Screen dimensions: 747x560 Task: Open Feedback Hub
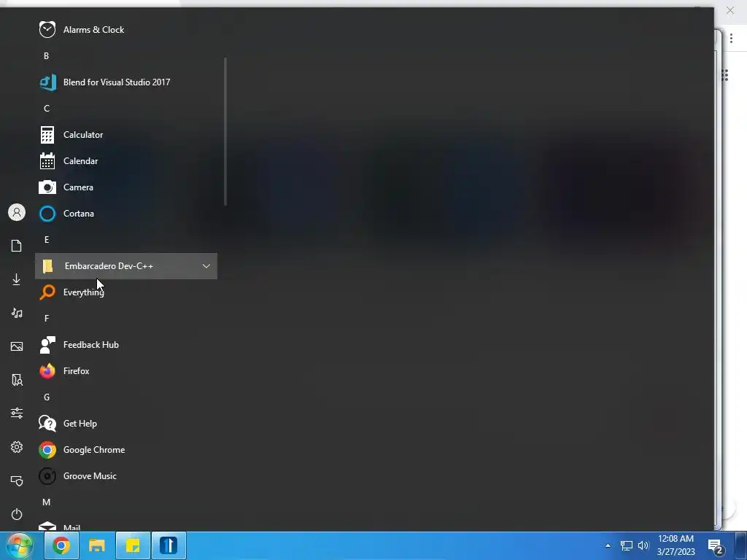pyautogui.click(x=125, y=345)
